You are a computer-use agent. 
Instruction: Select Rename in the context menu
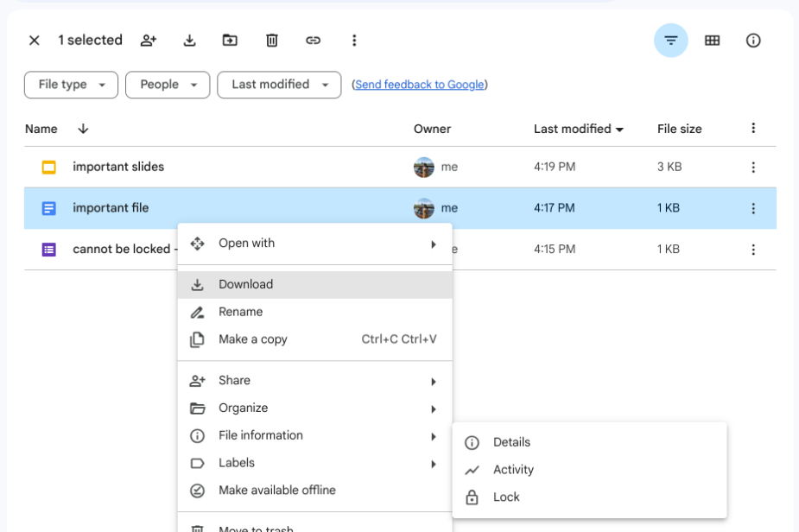pyautogui.click(x=240, y=312)
